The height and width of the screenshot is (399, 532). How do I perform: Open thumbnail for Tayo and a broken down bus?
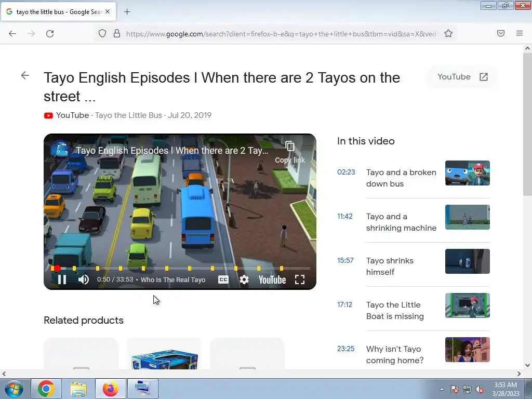point(468,173)
